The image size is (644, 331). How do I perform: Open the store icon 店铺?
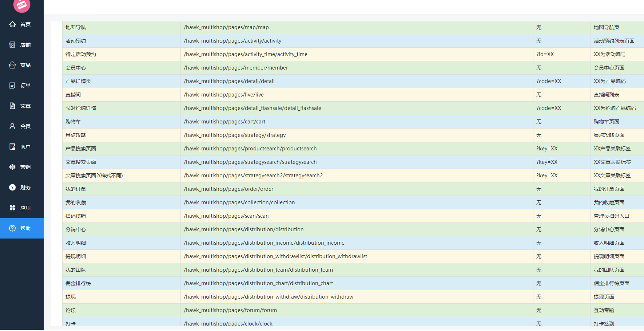12,45
